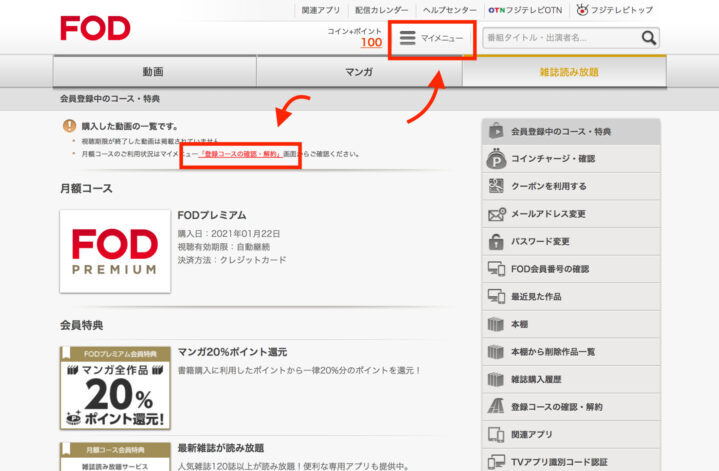Select 会員登録中のコース・特典 in sidebar
Screen dimensions: 719x471
(x=571, y=132)
